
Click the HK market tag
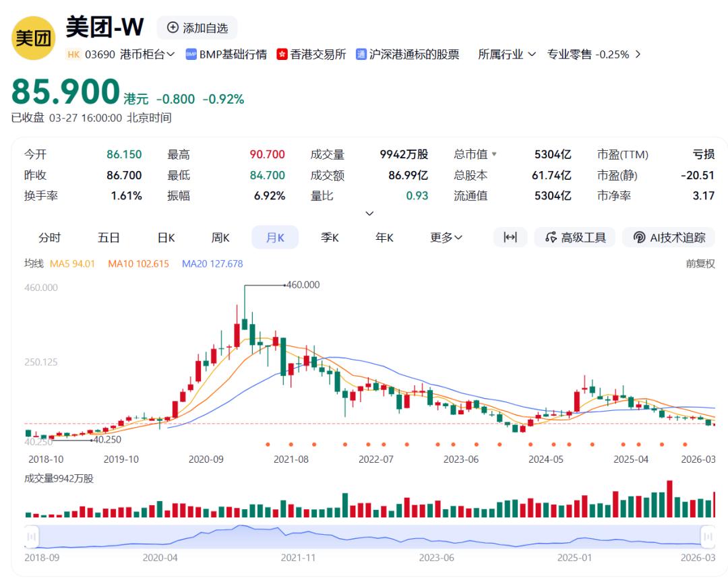(x=73, y=55)
